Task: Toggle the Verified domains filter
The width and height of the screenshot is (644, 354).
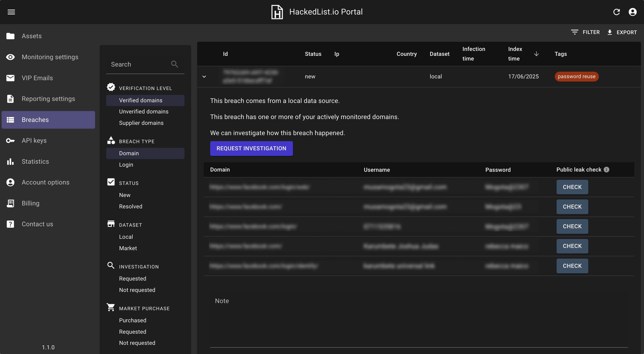Action: tap(141, 100)
